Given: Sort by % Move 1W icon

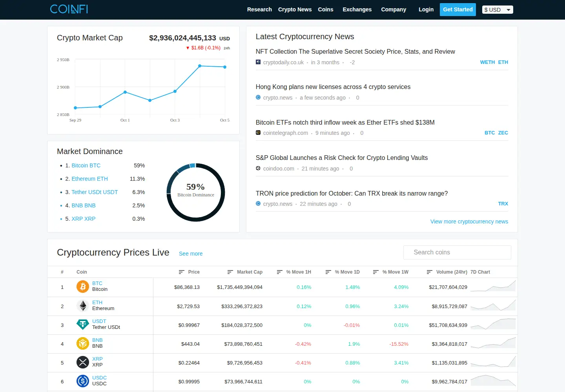Looking at the screenshot, I should [x=376, y=272].
